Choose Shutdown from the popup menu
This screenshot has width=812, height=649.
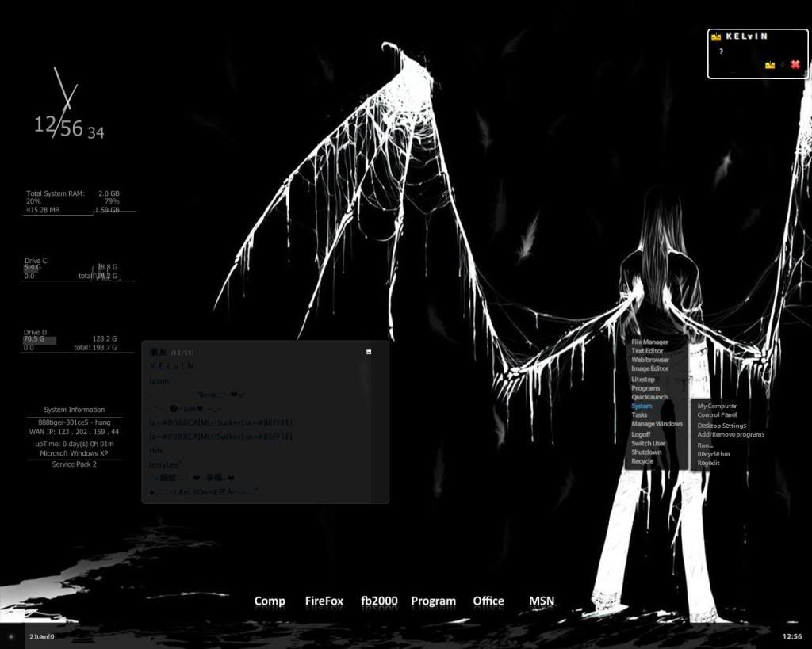click(646, 452)
